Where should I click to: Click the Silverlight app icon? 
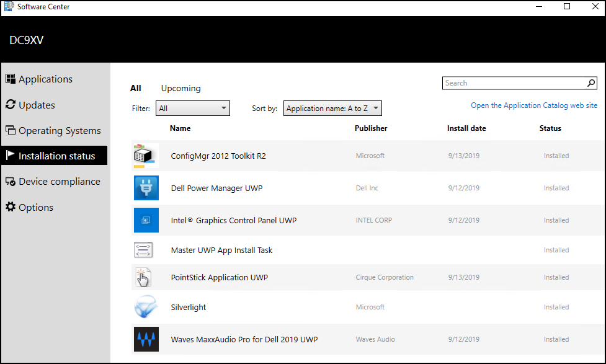[146, 307]
